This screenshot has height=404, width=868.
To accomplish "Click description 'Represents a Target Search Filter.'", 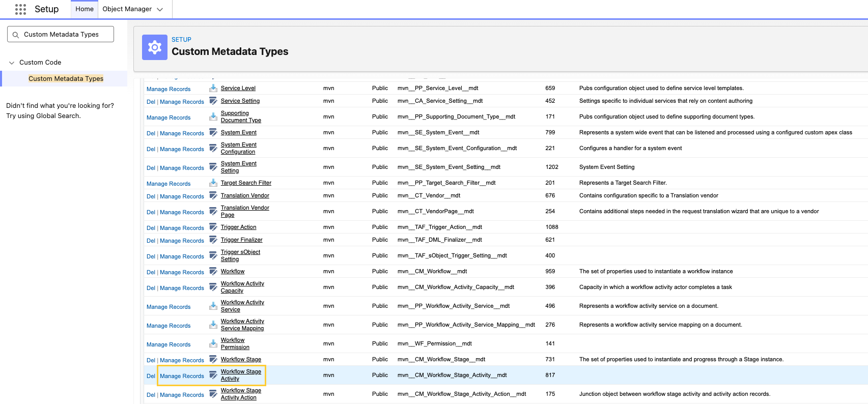I will [x=623, y=183].
